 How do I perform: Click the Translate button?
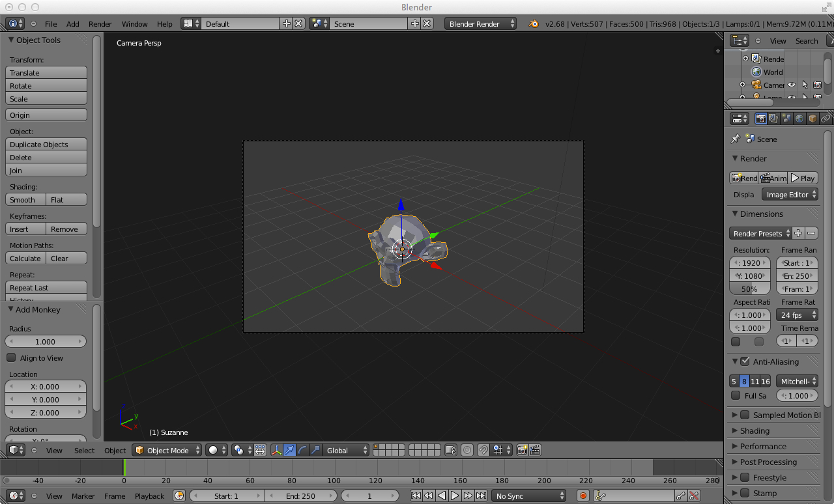coord(46,72)
